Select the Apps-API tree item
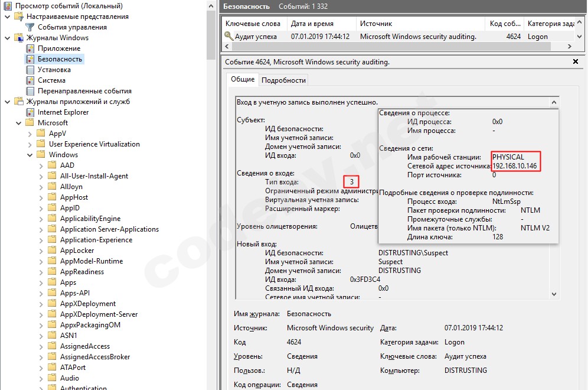The height and width of the screenshot is (390, 588). (x=75, y=292)
